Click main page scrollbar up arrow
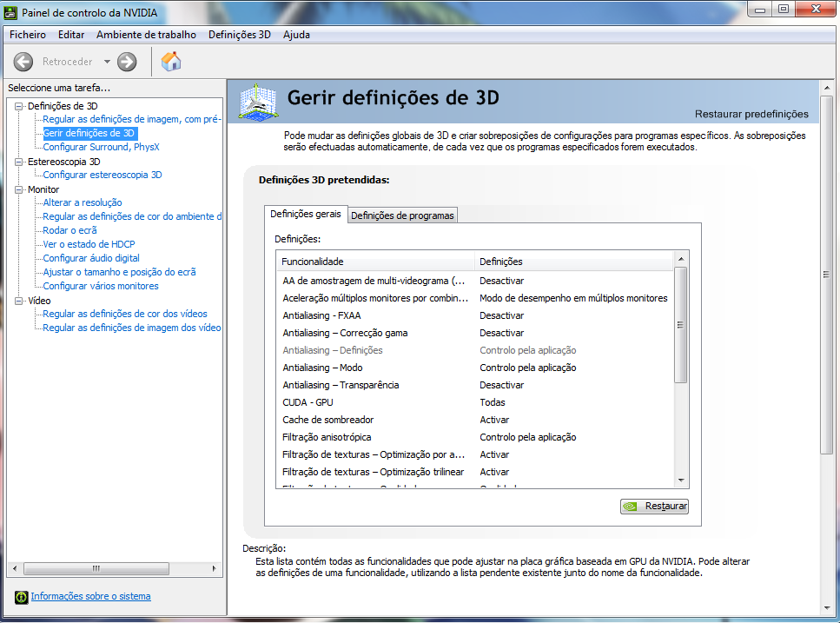Screen dimensions: 840x623 (827, 87)
